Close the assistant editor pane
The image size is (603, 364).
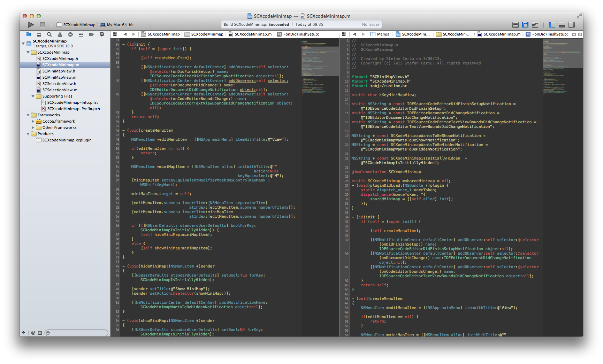580,34
